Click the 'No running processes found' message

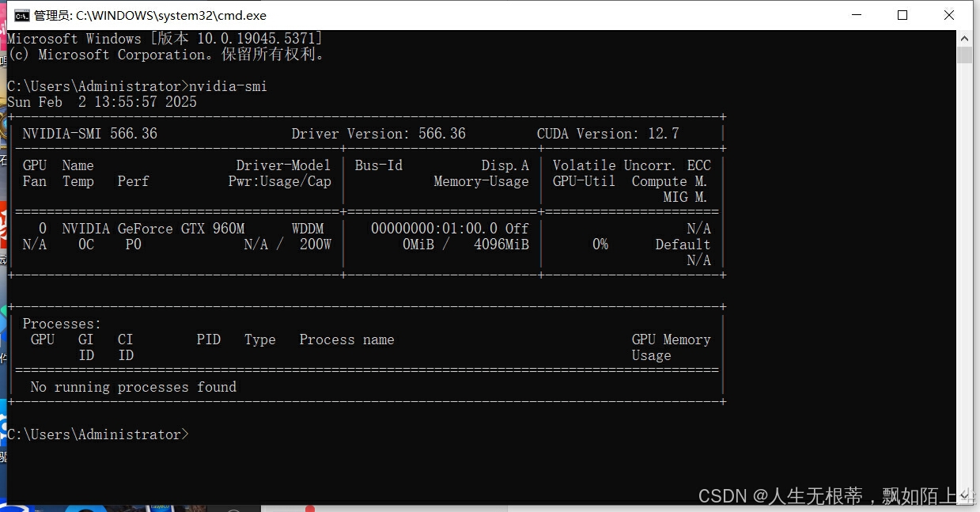click(133, 387)
